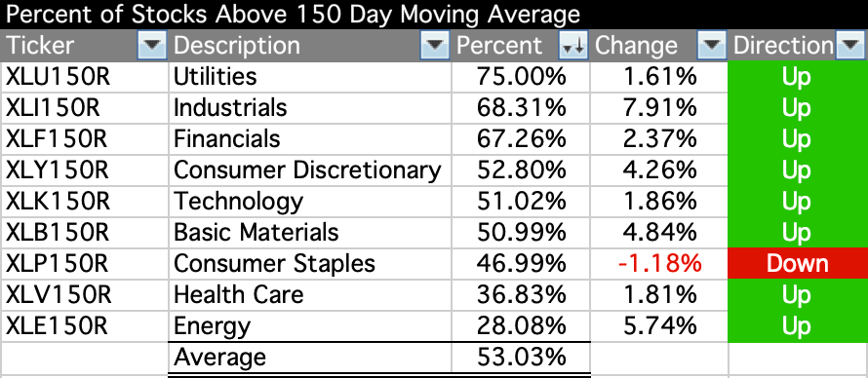Select the XLE150R ticker cell
868x378 pixels.
point(85,326)
